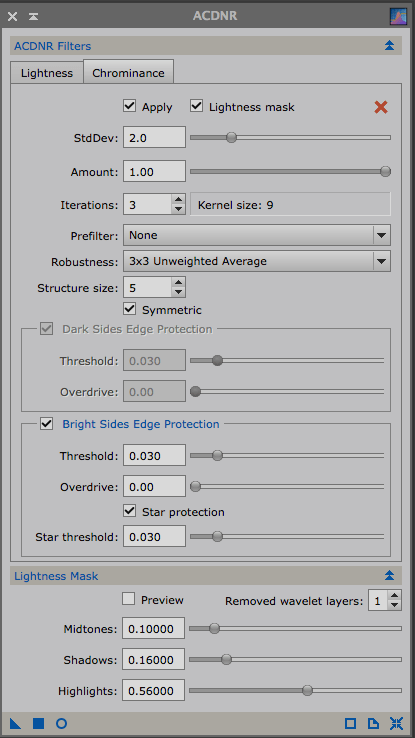Open the Prefilter dropdown

click(257, 235)
